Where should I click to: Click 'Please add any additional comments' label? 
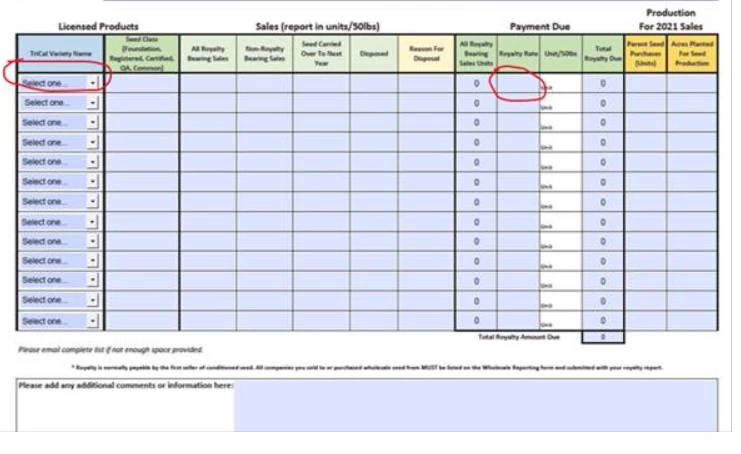click(125, 385)
